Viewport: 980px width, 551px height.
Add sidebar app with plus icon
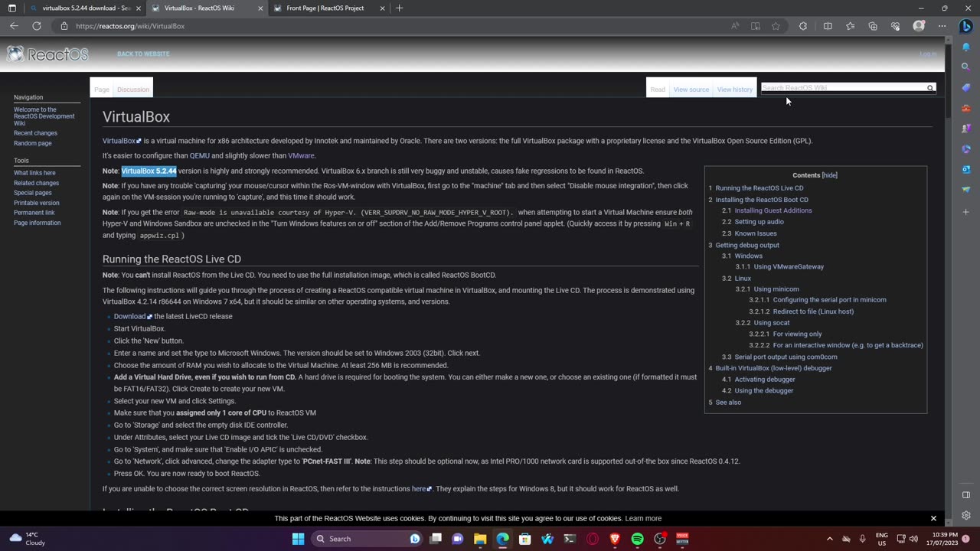tap(965, 211)
